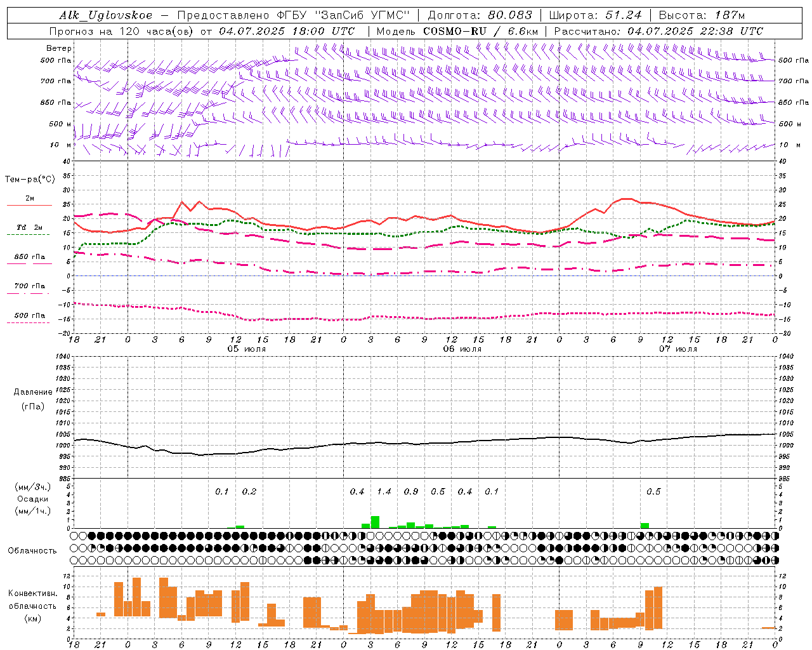Viewport: 812px width, 650px height.
Task: Click the solid line sample under 2м legend
Action: point(29,206)
